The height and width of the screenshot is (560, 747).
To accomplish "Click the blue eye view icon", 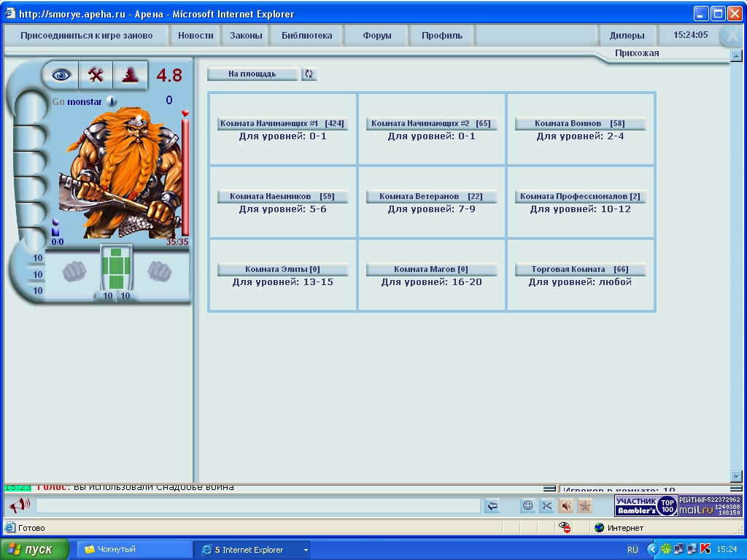I will pos(61,75).
